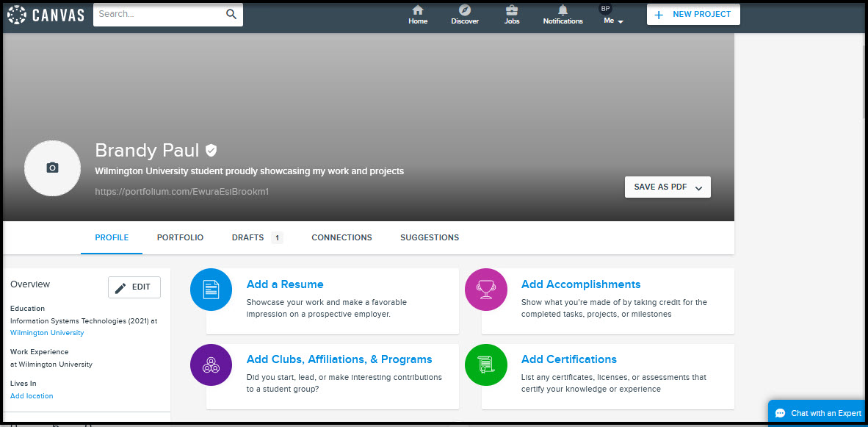
Task: Click the pink trophy accomplishments icon
Action: point(486,289)
